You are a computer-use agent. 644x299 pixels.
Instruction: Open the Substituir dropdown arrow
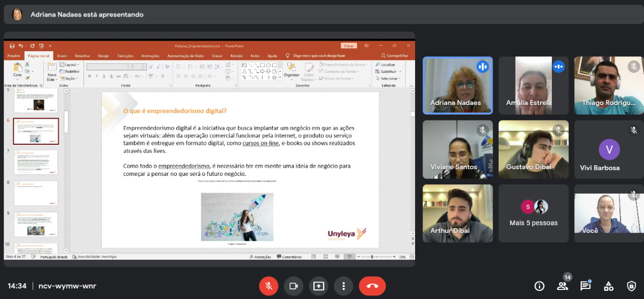[x=399, y=71]
